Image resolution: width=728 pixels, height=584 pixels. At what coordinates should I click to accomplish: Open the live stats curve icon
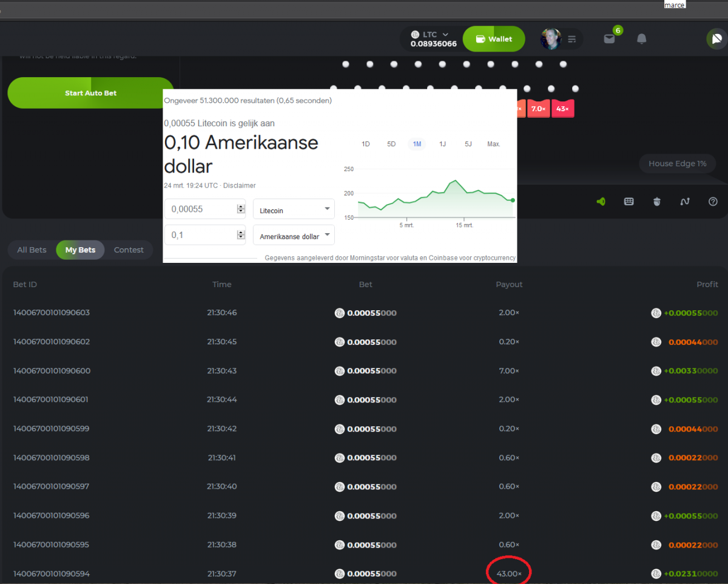[x=685, y=202]
